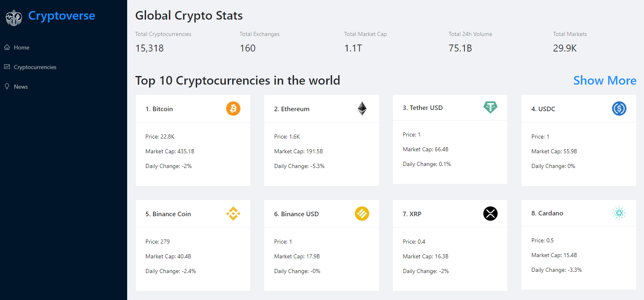644x300 pixels.
Task: Click the Total Market Cap value 1.1T
Action: 353,48
